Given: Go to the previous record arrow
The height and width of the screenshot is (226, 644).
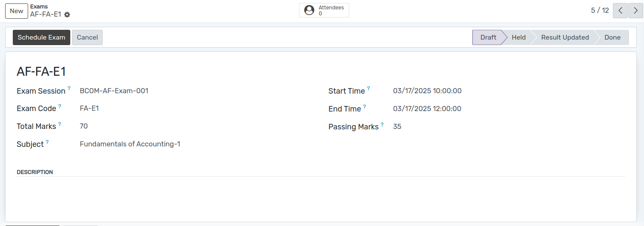Looking at the screenshot, I should [x=620, y=11].
